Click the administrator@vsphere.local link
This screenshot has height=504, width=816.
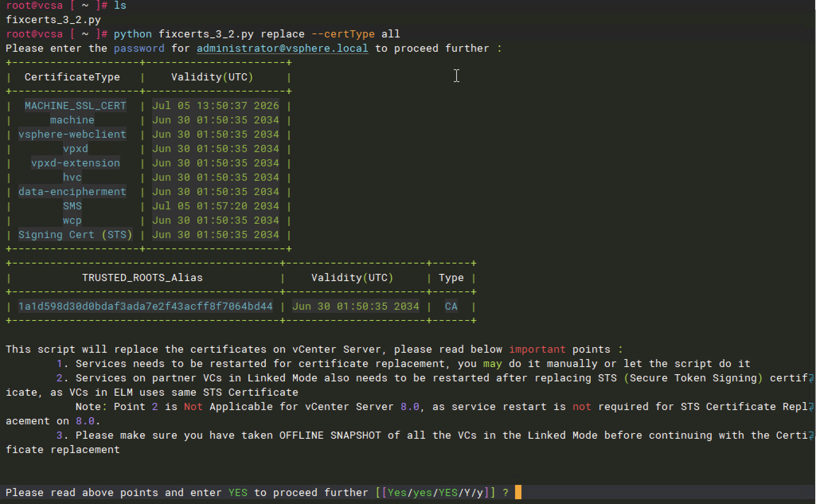(x=282, y=49)
